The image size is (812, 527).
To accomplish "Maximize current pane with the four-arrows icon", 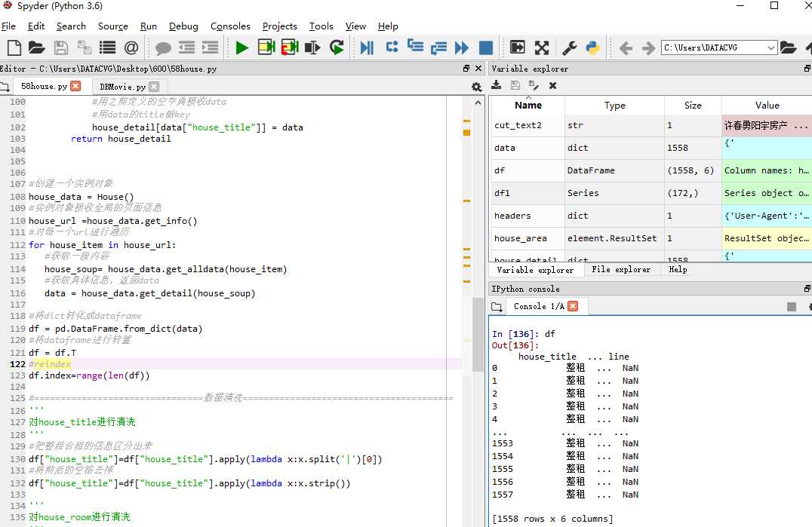I will tap(542, 48).
